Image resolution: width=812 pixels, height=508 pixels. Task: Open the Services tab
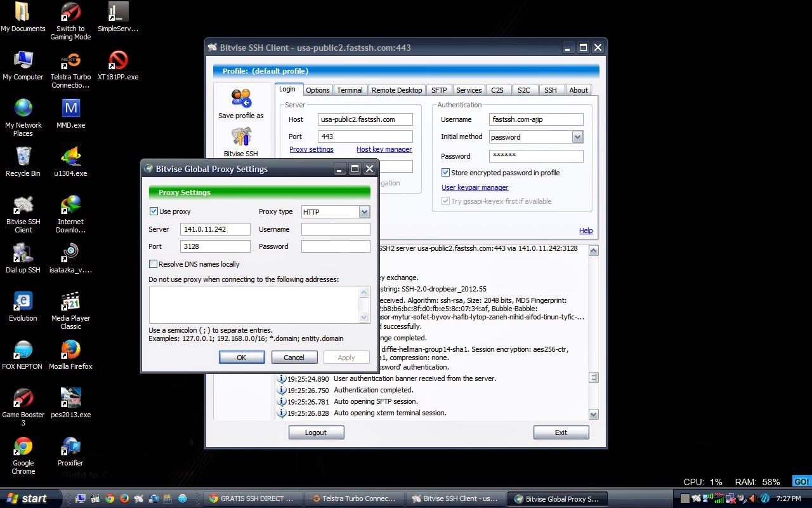point(469,90)
